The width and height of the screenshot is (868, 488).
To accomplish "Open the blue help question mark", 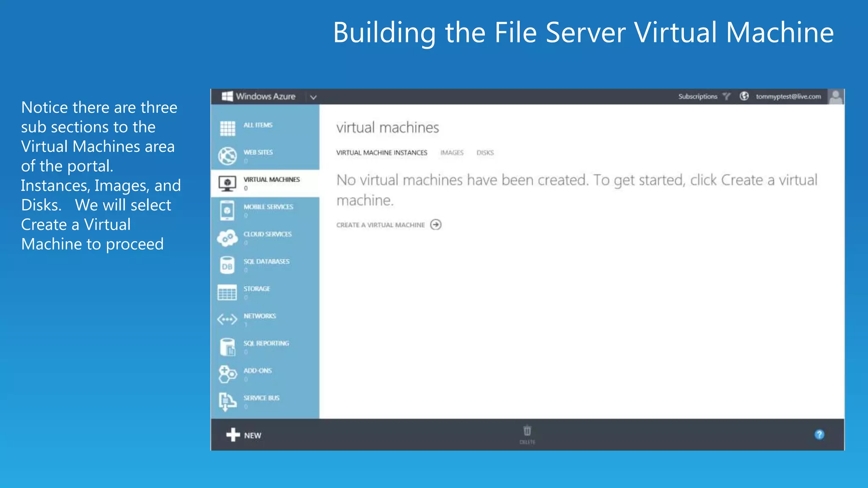I will tap(819, 435).
